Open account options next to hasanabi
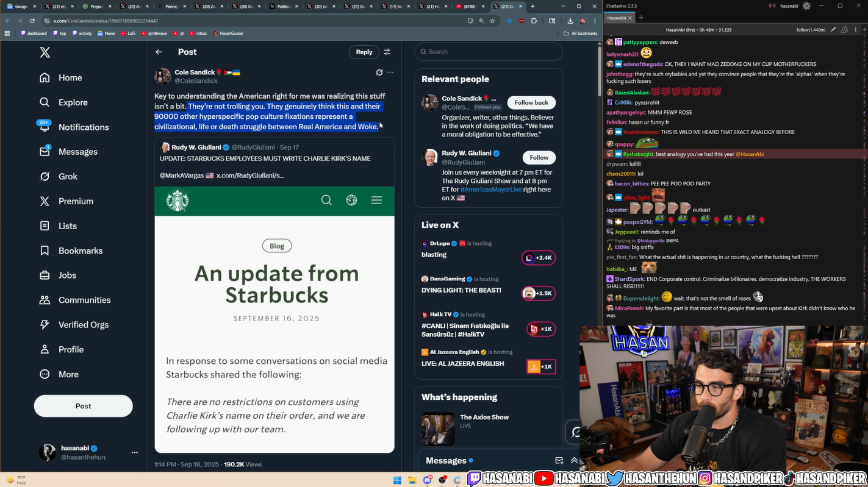Image resolution: width=868 pixels, height=487 pixels. coord(135,452)
